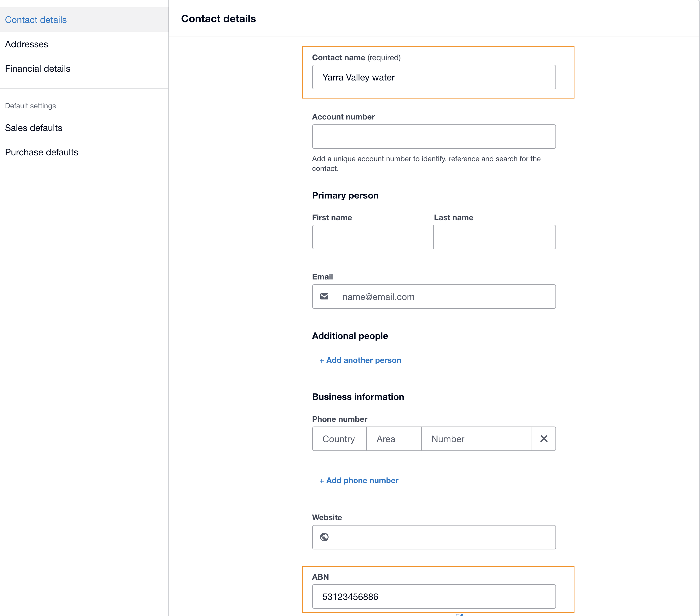Click the Area code field
Image resolution: width=700 pixels, height=616 pixels.
393,438
